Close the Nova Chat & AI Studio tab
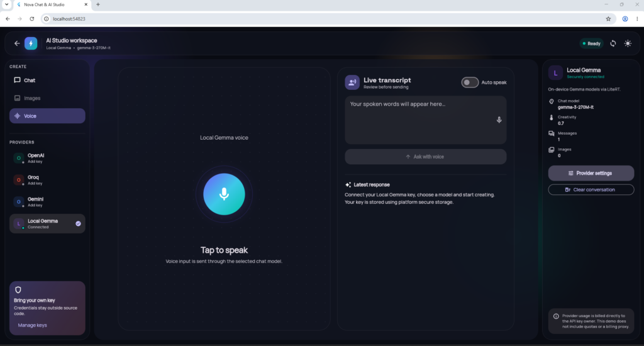The height and width of the screenshot is (346, 644). (x=86, y=4)
